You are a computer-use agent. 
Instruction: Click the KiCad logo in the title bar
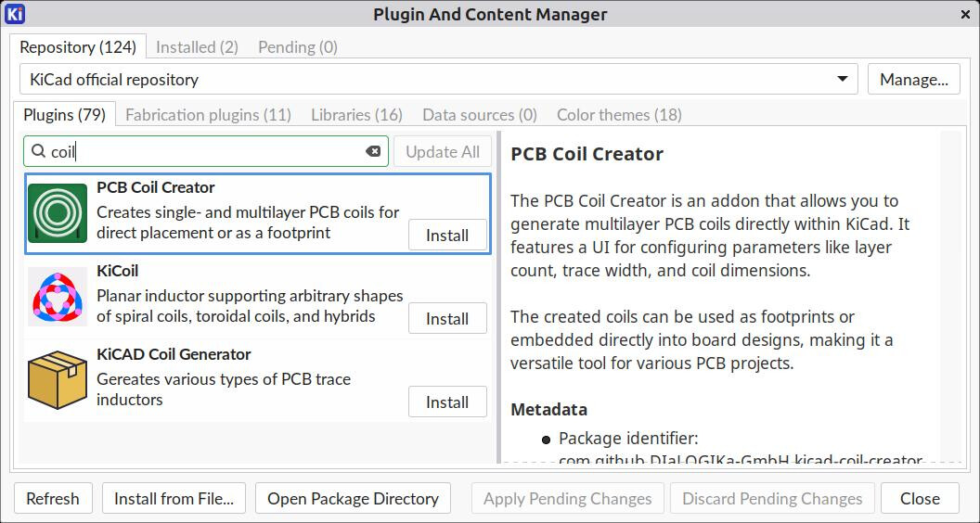(x=14, y=14)
